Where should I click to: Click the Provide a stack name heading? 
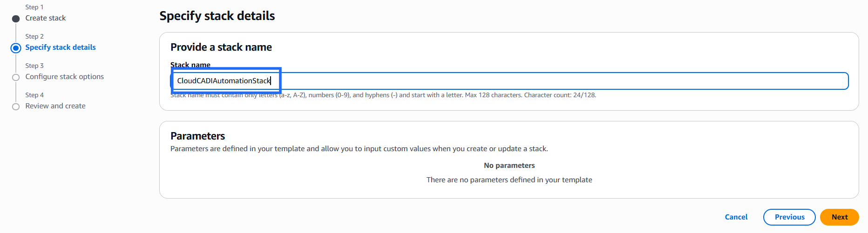(x=221, y=47)
